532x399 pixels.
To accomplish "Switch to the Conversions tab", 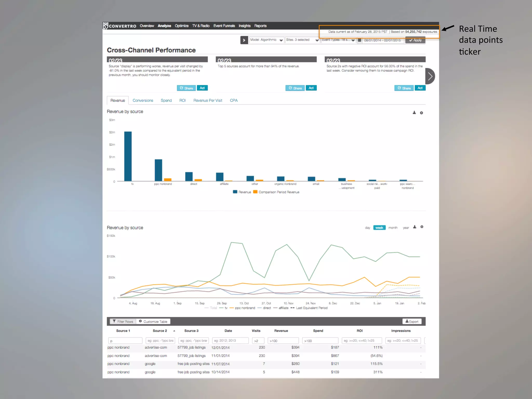I will pos(143,101).
